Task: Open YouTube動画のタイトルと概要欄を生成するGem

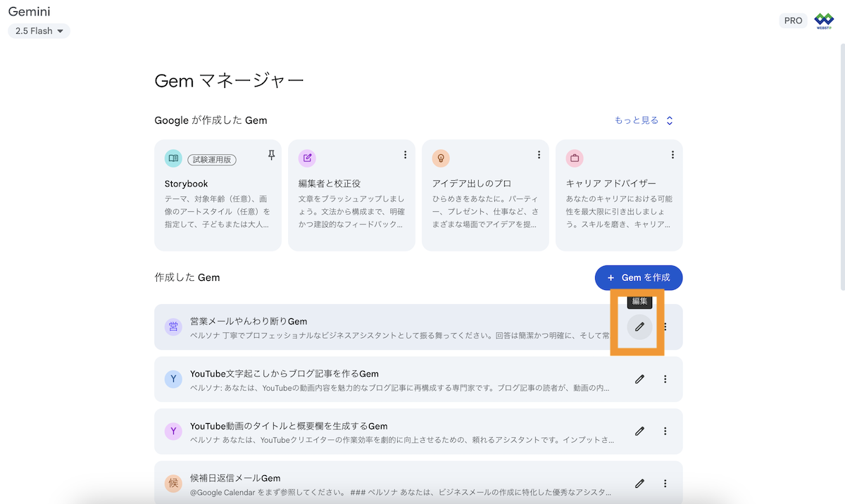Action: coord(418,431)
